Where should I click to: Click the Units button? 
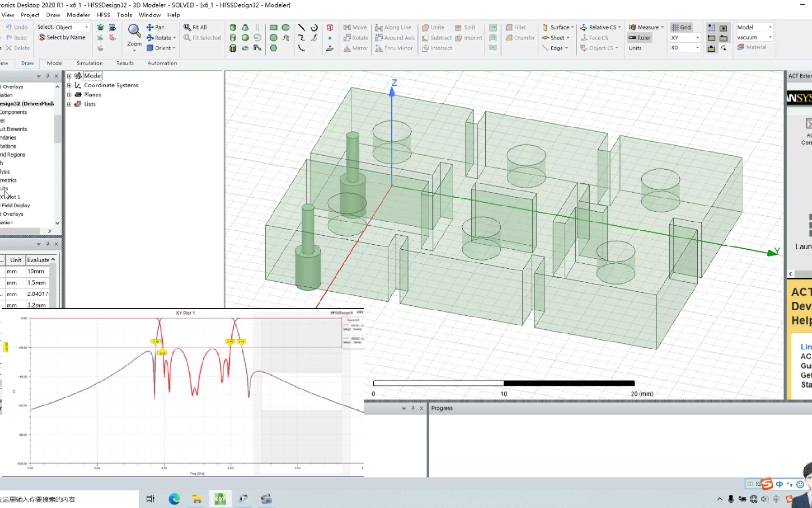[635, 48]
